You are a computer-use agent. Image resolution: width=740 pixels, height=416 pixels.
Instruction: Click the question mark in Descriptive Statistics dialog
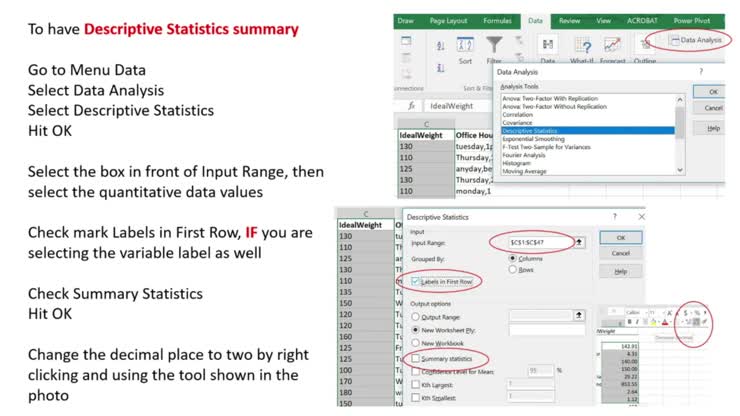coord(614,216)
